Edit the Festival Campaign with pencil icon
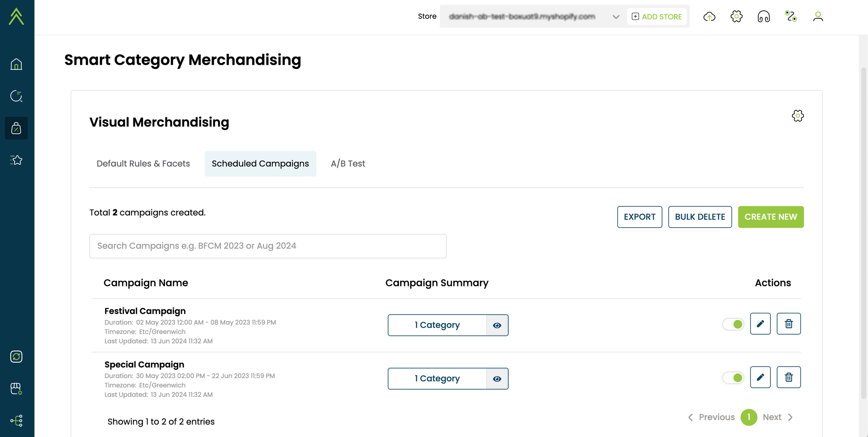 pos(760,324)
